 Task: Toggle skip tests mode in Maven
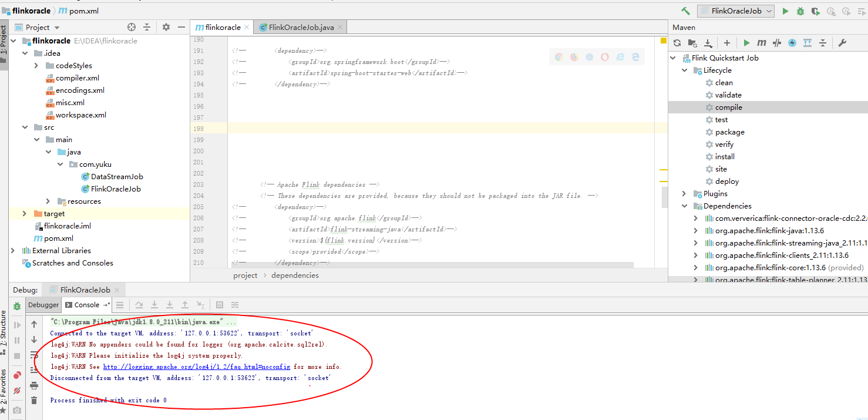[792, 43]
